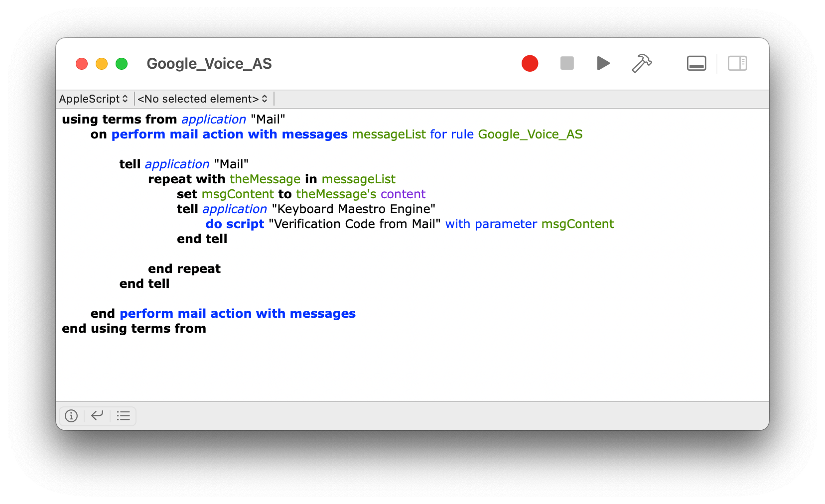This screenshot has height=504, width=825.
Task: Click "for rule" in the handler line
Action: 452,134
